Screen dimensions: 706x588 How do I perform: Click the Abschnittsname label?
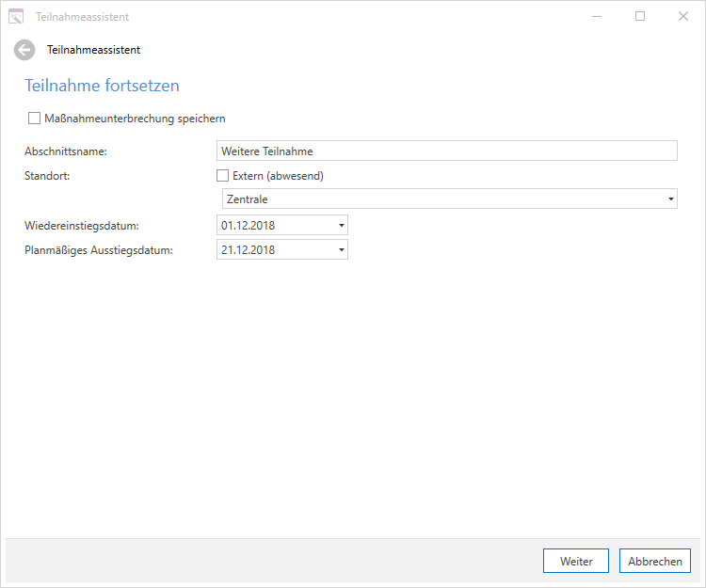click(66, 151)
